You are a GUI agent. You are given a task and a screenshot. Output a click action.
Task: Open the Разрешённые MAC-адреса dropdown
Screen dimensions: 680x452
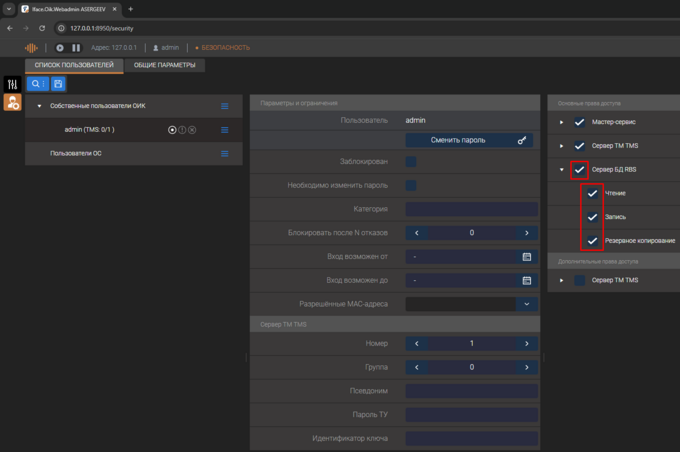pos(526,304)
